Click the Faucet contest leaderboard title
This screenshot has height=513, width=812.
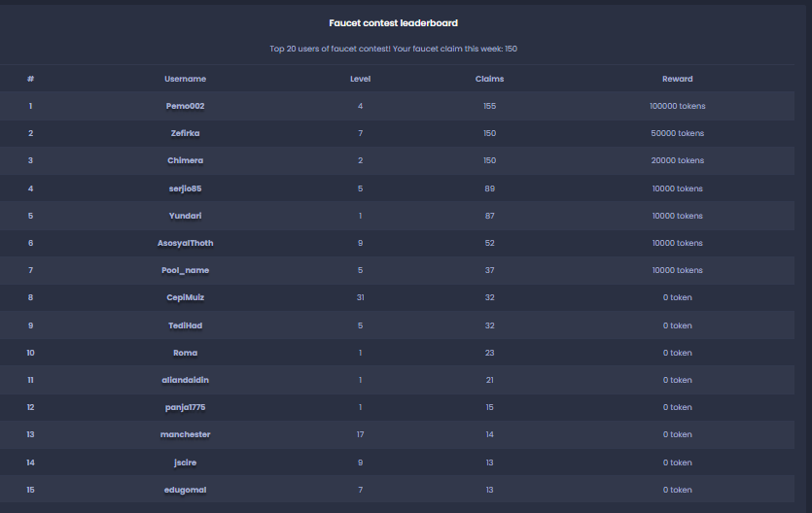point(393,22)
